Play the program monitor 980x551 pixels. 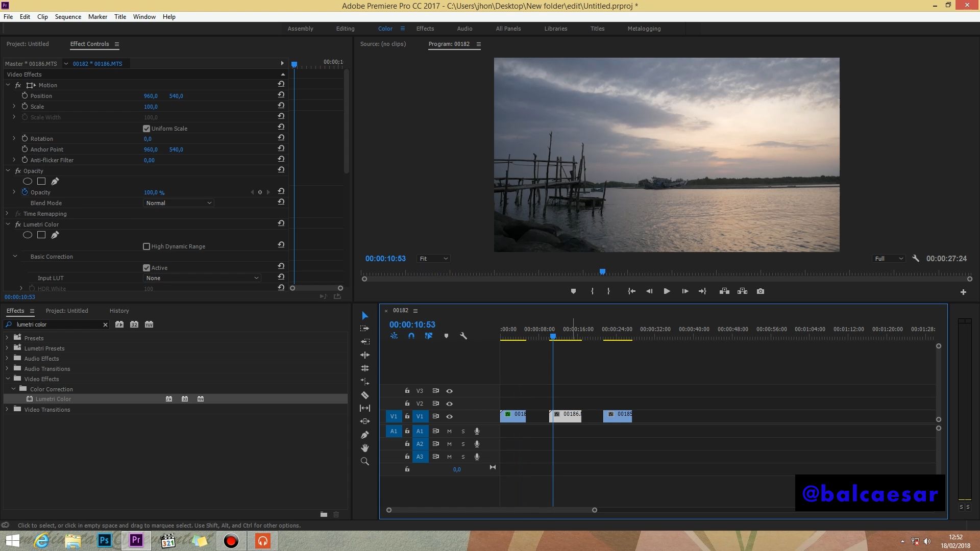(667, 291)
